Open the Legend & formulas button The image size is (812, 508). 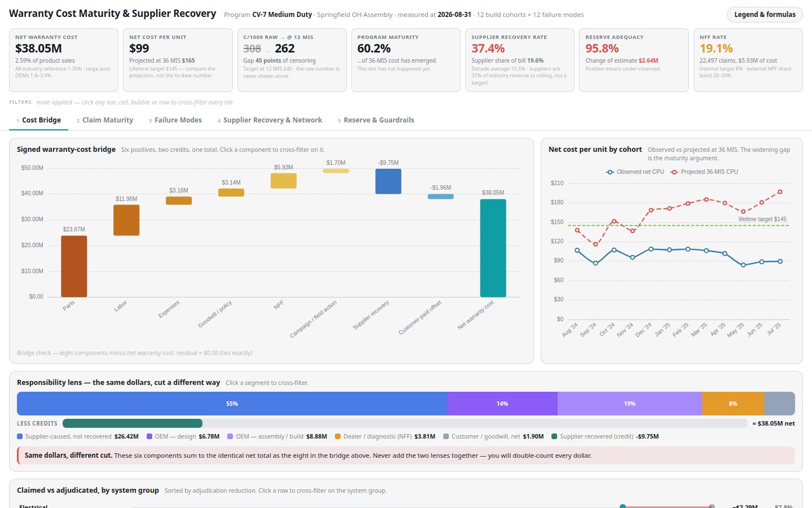tap(765, 15)
